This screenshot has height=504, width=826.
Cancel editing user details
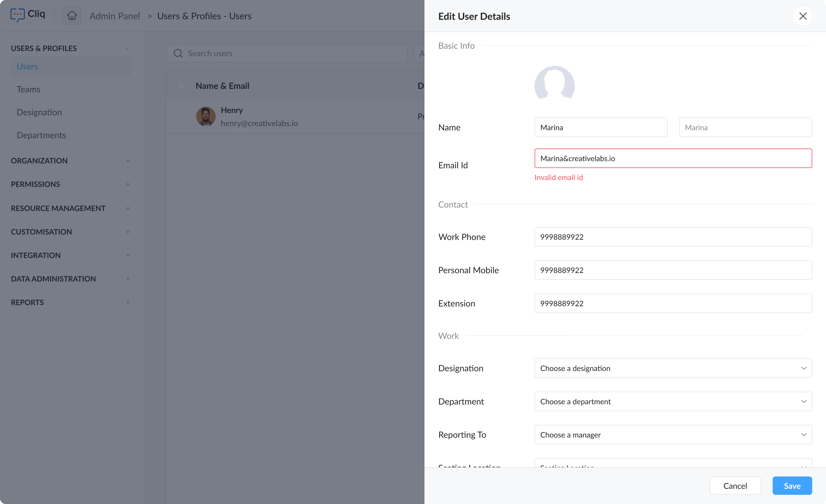pyautogui.click(x=735, y=486)
